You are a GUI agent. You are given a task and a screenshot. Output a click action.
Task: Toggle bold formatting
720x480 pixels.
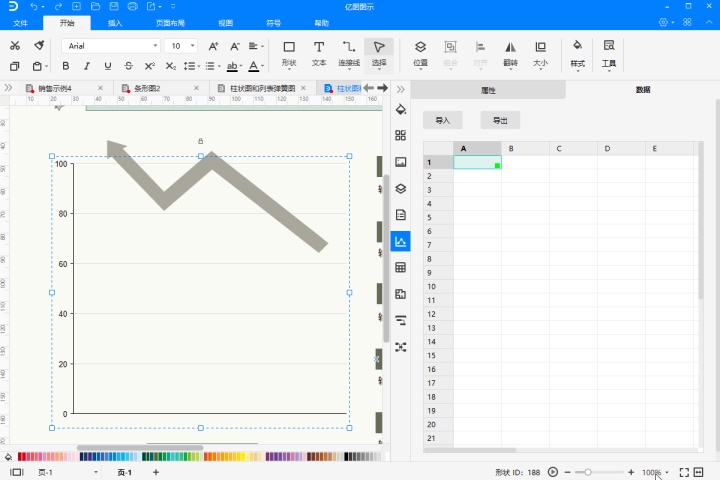pyautogui.click(x=66, y=66)
